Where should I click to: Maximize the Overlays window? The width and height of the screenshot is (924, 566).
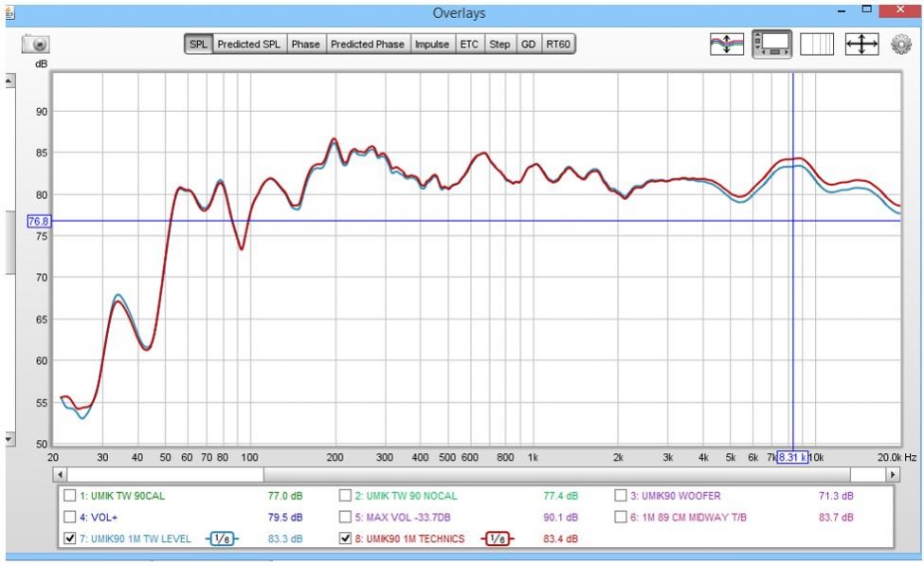866,9
